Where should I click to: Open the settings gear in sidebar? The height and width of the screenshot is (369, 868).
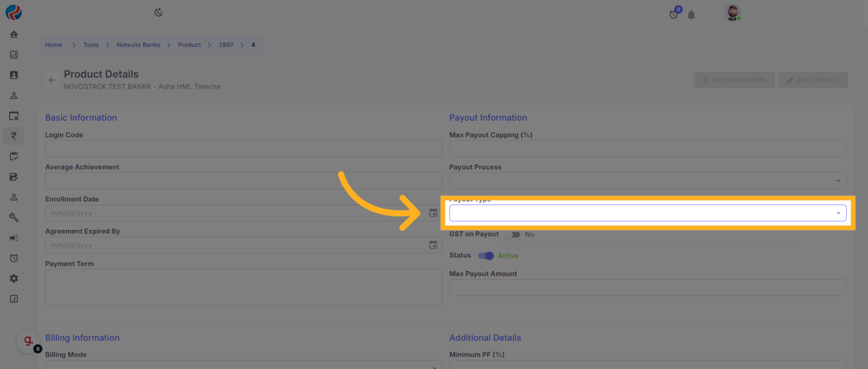click(x=14, y=279)
